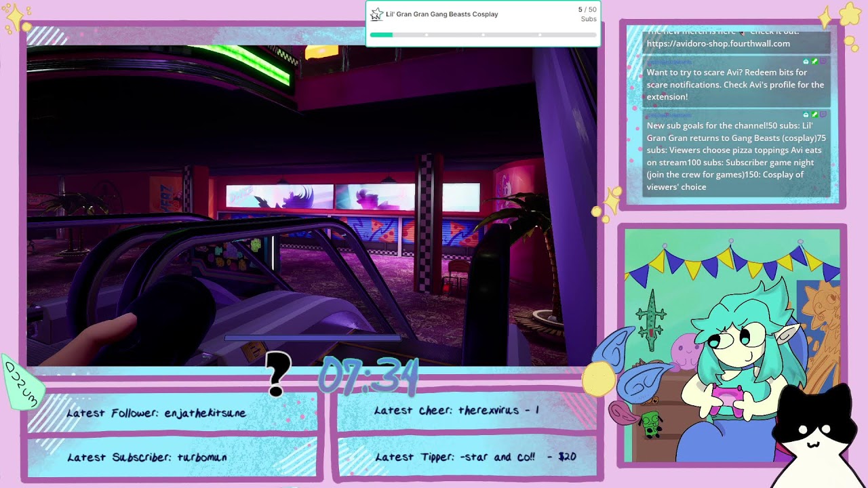Select the "Lil' Gran Gran Gang Beasts Cosplay" title

pos(442,14)
